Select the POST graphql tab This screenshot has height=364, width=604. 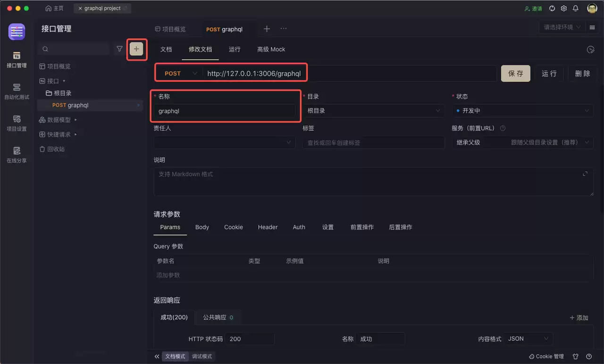point(225,29)
